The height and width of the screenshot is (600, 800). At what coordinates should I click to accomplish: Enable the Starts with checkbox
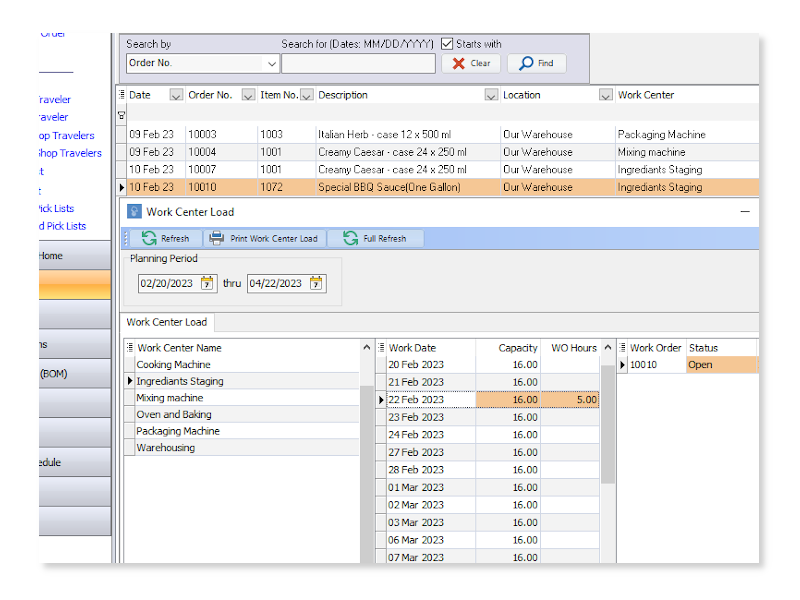(447, 42)
